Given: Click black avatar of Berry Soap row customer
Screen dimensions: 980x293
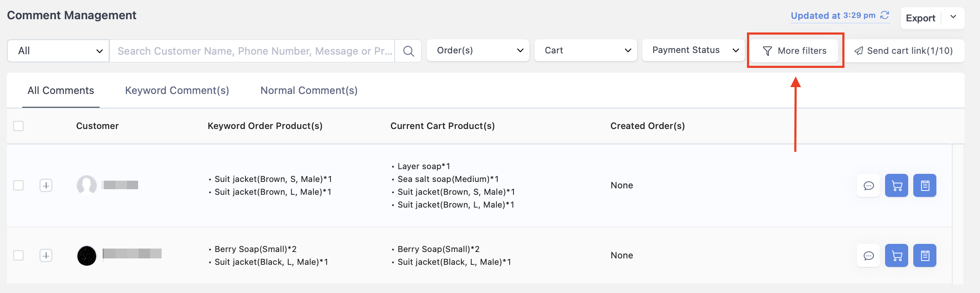Looking at the screenshot, I should (x=87, y=255).
